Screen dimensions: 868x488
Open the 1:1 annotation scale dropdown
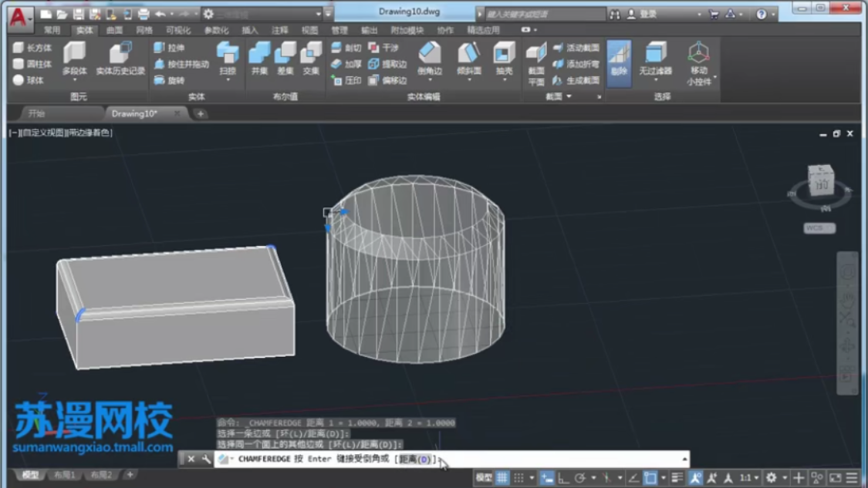click(x=749, y=478)
